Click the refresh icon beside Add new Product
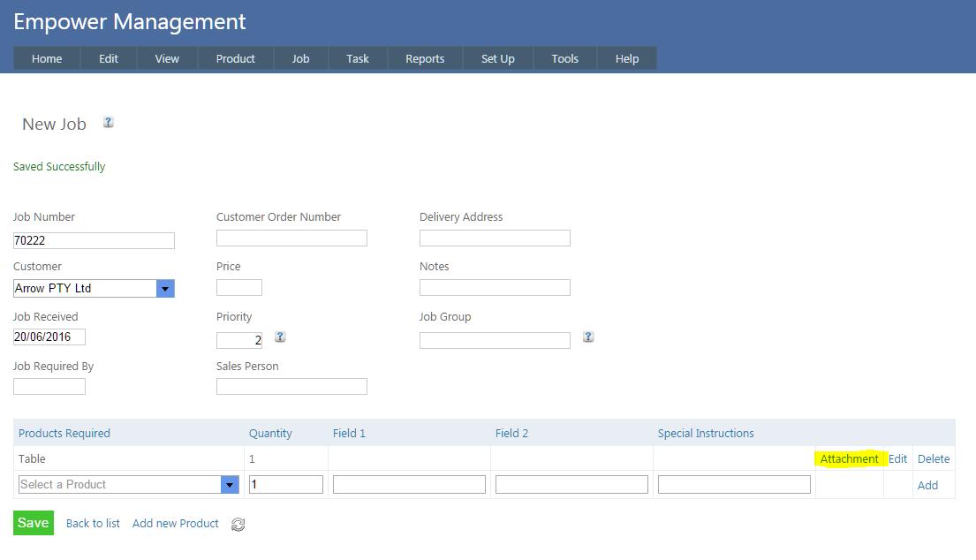 click(238, 525)
